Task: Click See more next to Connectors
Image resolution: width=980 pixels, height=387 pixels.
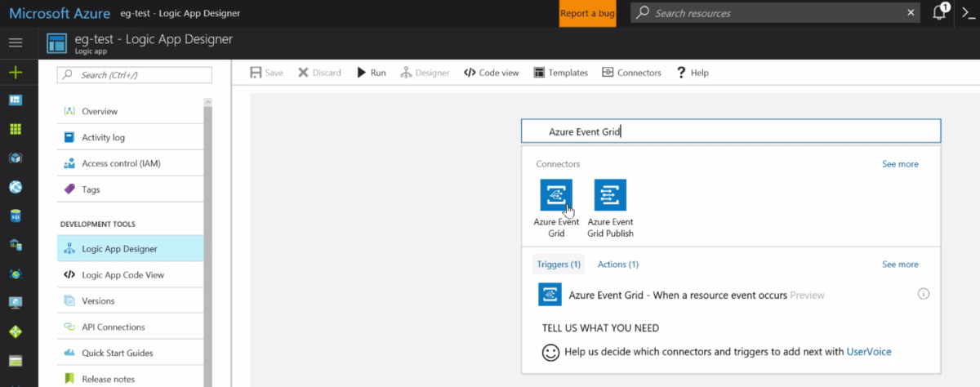Action: (900, 164)
